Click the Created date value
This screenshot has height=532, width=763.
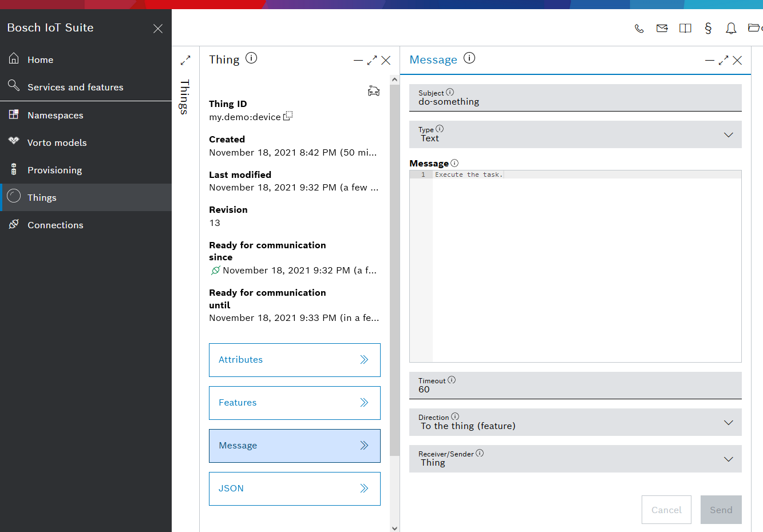[x=293, y=153]
